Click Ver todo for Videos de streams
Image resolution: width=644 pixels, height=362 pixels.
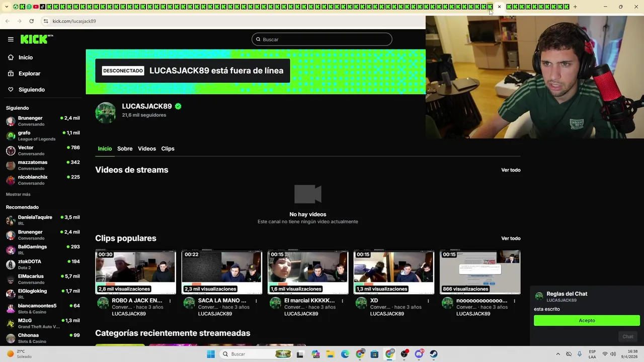(x=511, y=170)
